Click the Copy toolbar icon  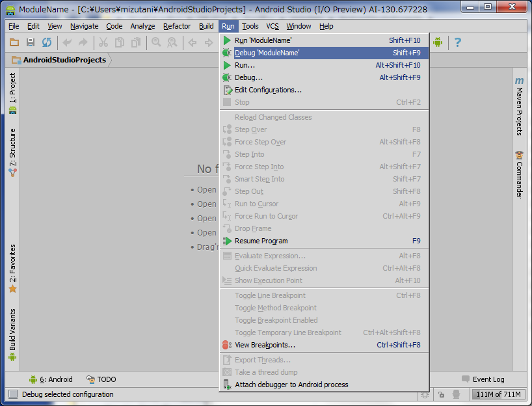(x=120, y=42)
